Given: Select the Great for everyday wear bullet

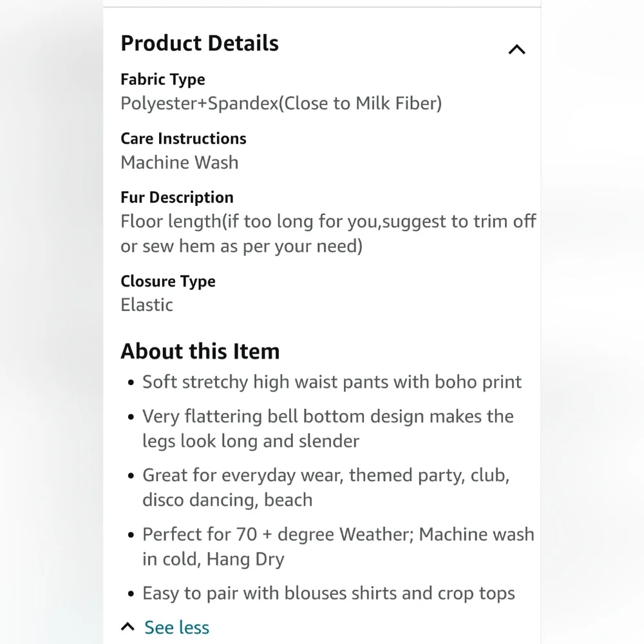Looking at the screenshot, I should pyautogui.click(x=326, y=488).
